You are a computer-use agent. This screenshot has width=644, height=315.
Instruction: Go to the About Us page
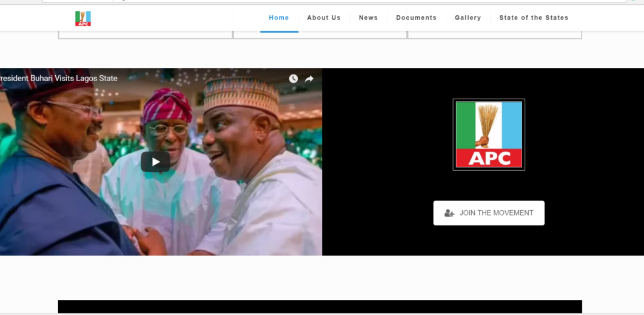(x=324, y=18)
